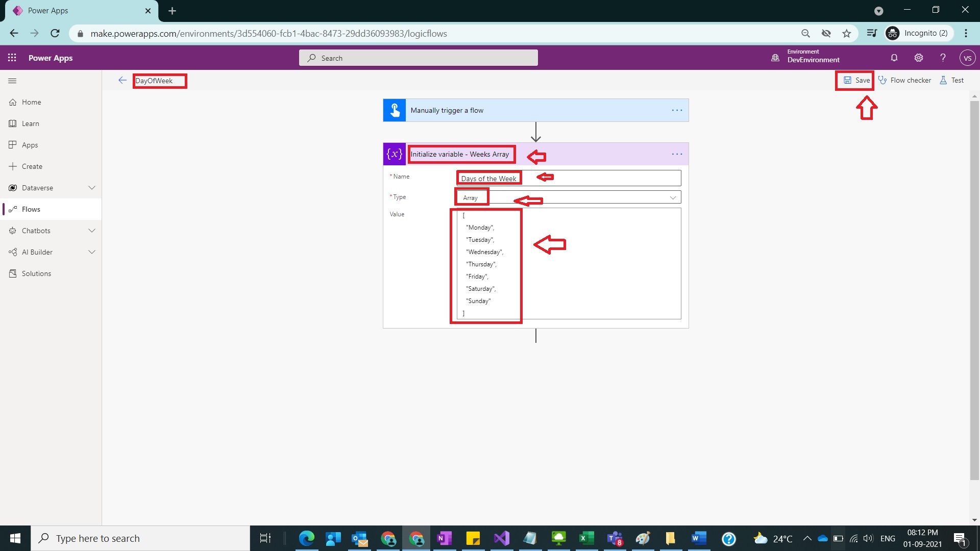The width and height of the screenshot is (980, 551).
Task: Click the top Search bar
Action: (418, 58)
